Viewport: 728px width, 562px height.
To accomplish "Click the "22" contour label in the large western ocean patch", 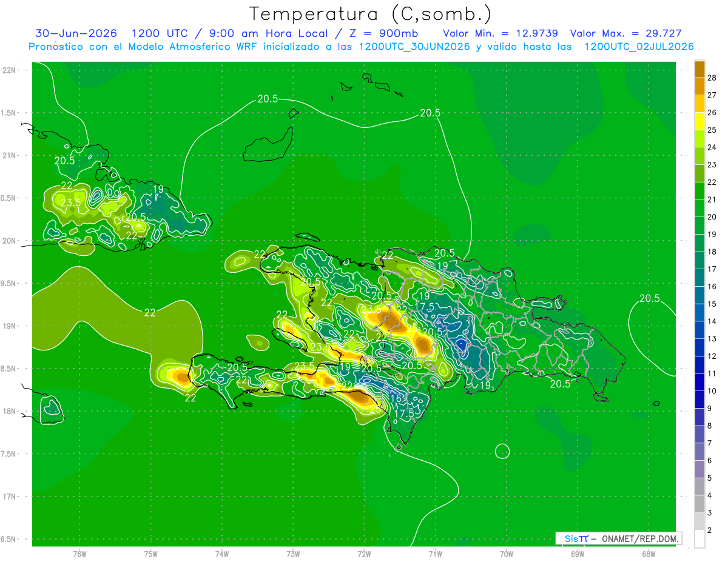I will [x=150, y=313].
